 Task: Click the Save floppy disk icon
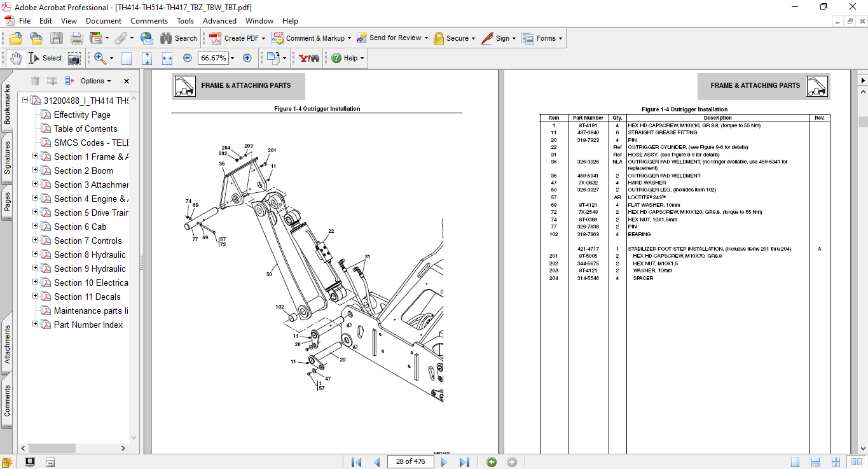(57, 38)
